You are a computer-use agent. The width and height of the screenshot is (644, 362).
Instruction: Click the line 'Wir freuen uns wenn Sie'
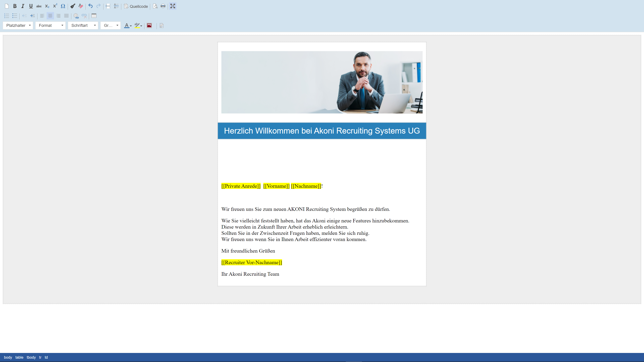(294, 239)
